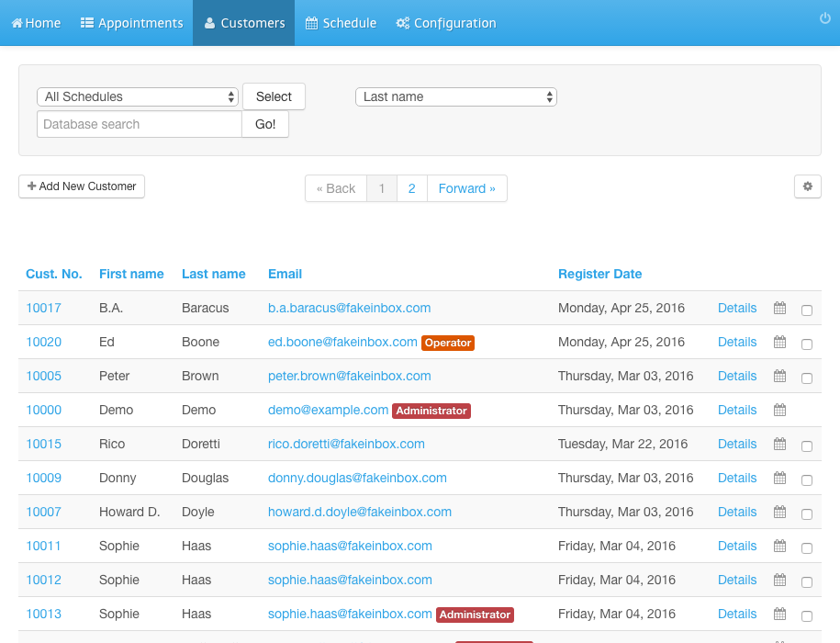This screenshot has height=643, width=840.
Task: Sort by Register Date column
Action: (600, 274)
